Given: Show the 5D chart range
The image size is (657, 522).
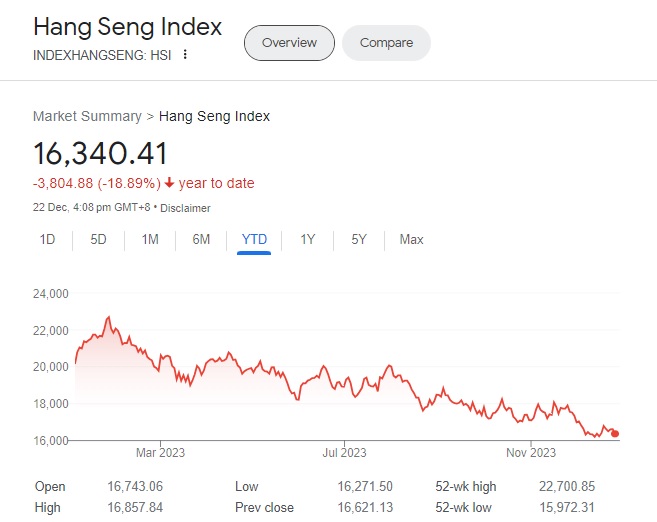Looking at the screenshot, I should tap(98, 239).
